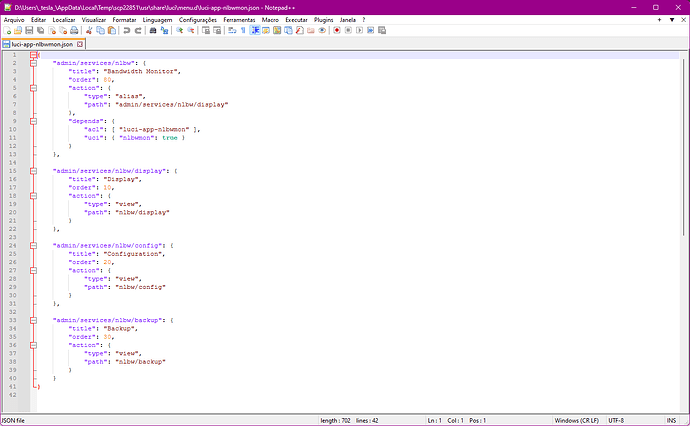
Task: Print the document using toolbar icon
Action: 74,30
